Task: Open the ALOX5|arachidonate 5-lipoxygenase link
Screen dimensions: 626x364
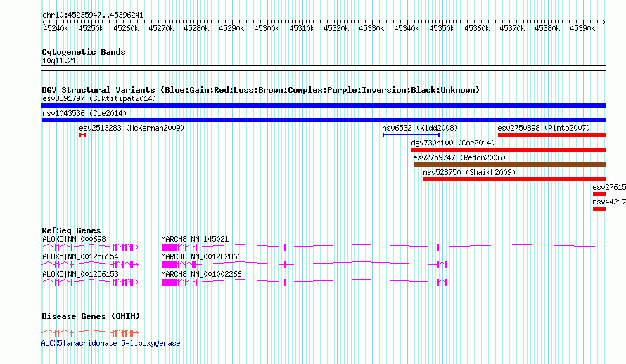Action: 111,343
